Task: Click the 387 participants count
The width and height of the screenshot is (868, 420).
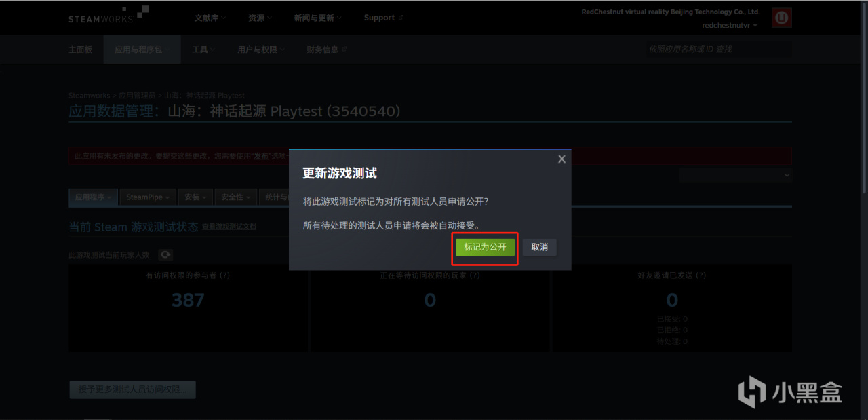Action: tap(188, 300)
